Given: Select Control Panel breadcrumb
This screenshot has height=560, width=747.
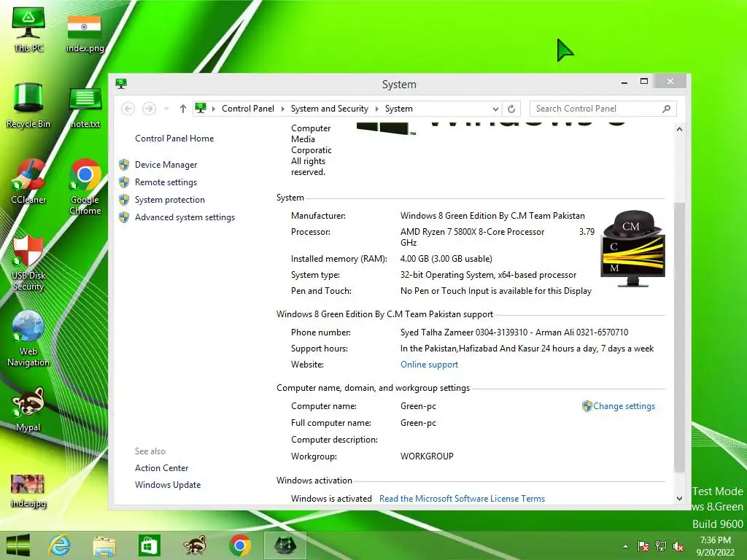Looking at the screenshot, I should click(248, 109).
